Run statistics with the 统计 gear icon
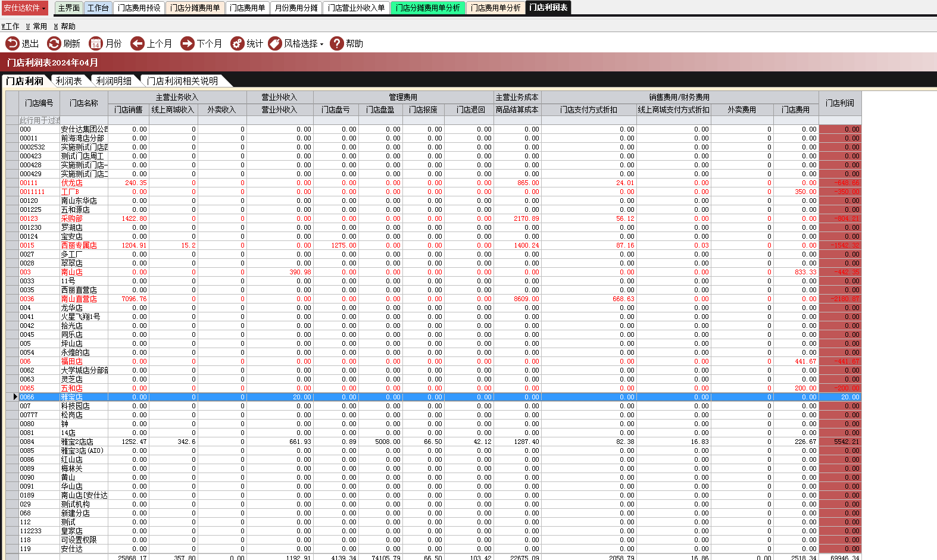This screenshot has width=937, height=560. (x=237, y=43)
